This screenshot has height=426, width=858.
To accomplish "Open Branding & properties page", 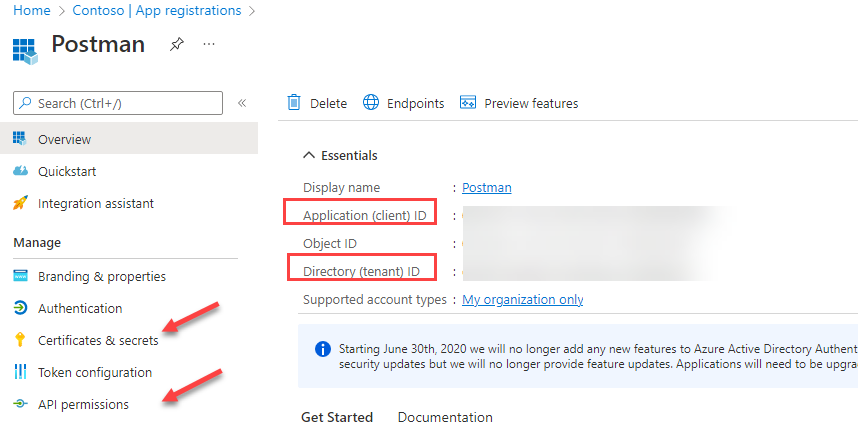I will [102, 276].
